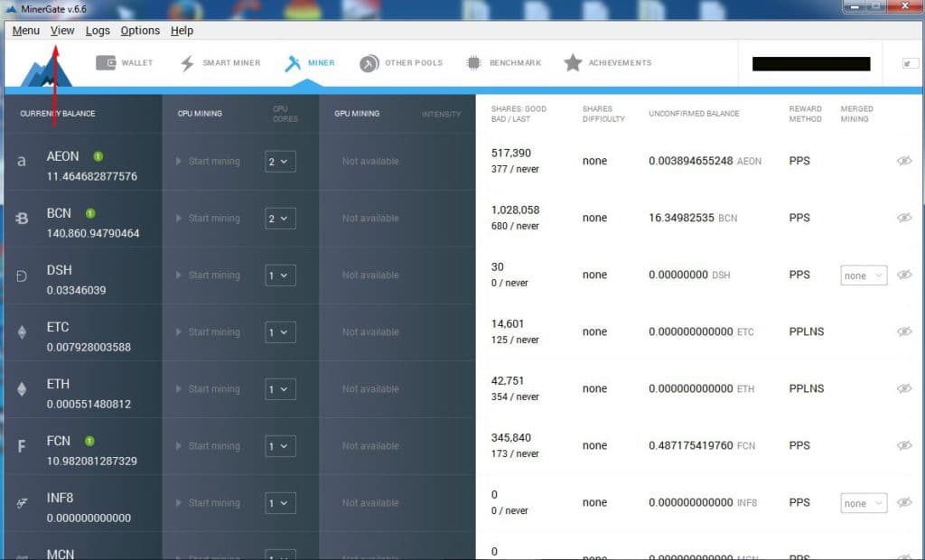Open INF8 merged mining dropdown

coord(864,503)
